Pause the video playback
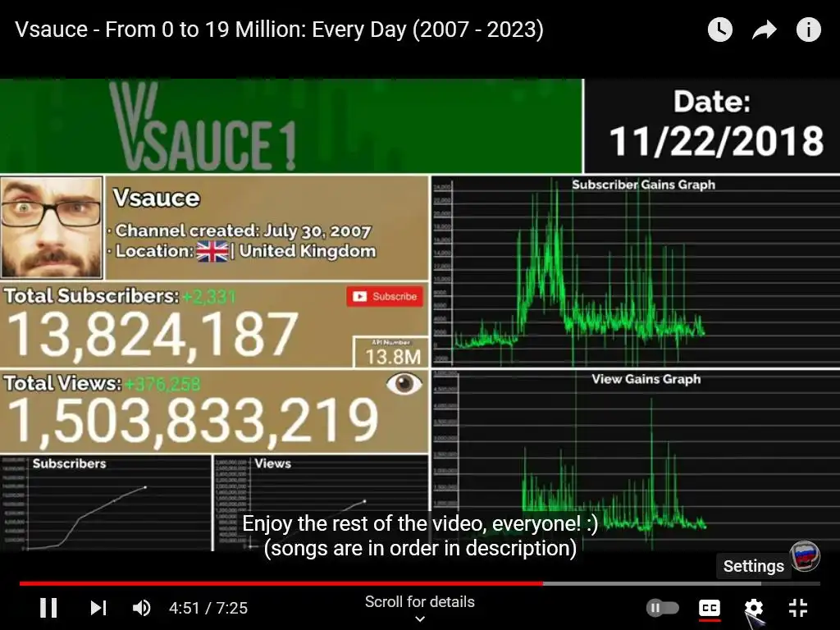This screenshot has width=840, height=630. tap(48, 608)
